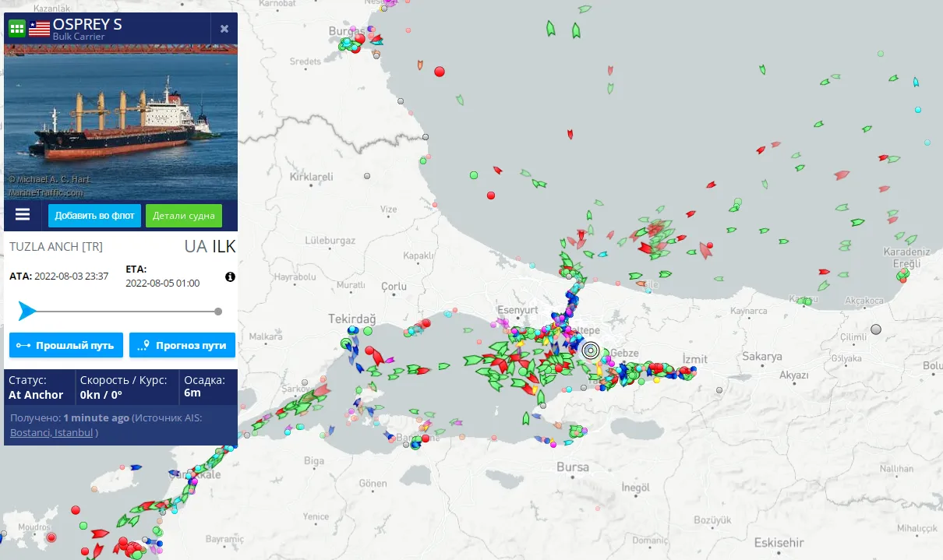Open the Bostanci, Istanbul AIS source link
943x560 pixels.
[x=51, y=432]
